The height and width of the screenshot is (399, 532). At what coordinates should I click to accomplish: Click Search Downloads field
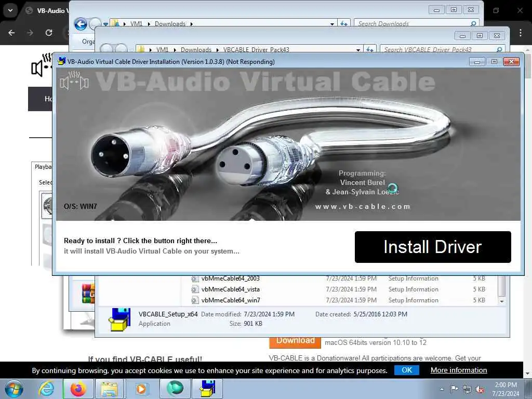tap(417, 23)
